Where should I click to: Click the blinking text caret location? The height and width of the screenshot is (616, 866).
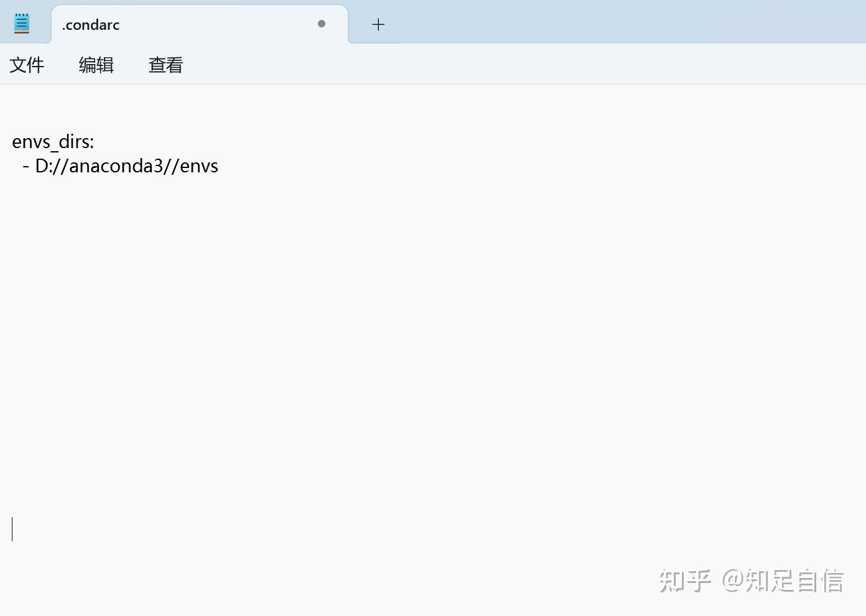pos(11,529)
